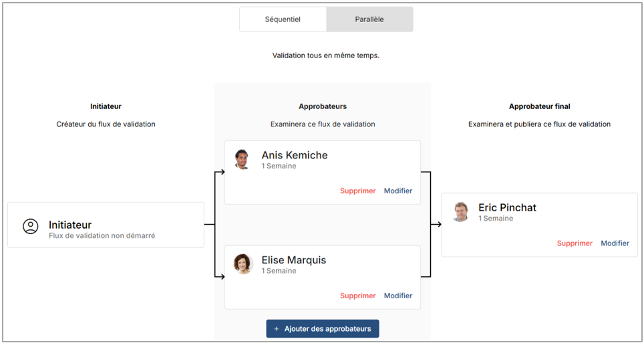Click Elise Marquis's avatar photo

(x=243, y=263)
